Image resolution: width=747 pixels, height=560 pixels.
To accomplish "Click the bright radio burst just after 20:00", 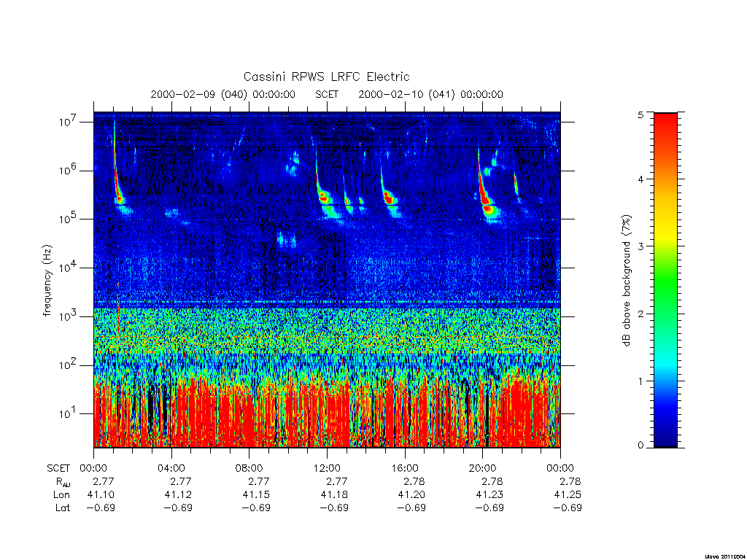I will coord(486,190).
